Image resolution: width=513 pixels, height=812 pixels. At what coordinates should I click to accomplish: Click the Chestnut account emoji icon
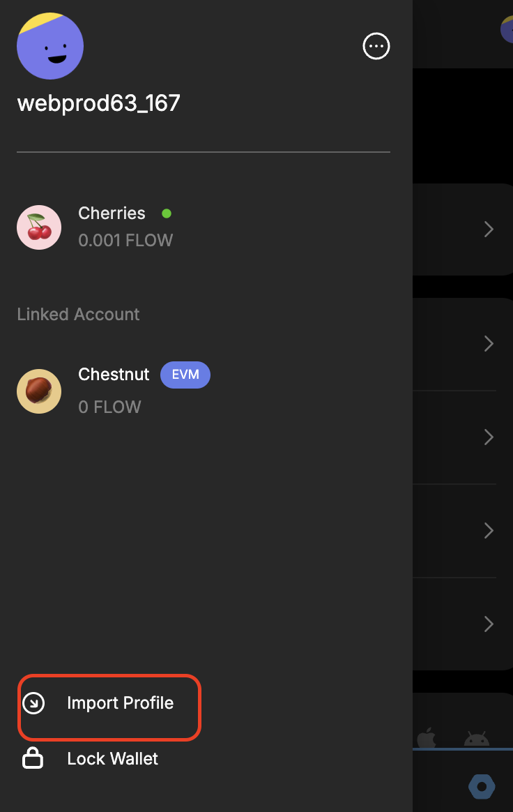point(39,391)
